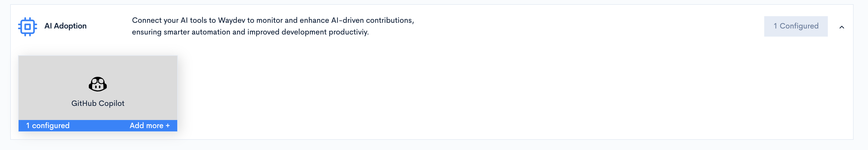This screenshot has height=150, width=868.
Task: Click the 'Connect your AI tools' description
Action: [x=273, y=26]
